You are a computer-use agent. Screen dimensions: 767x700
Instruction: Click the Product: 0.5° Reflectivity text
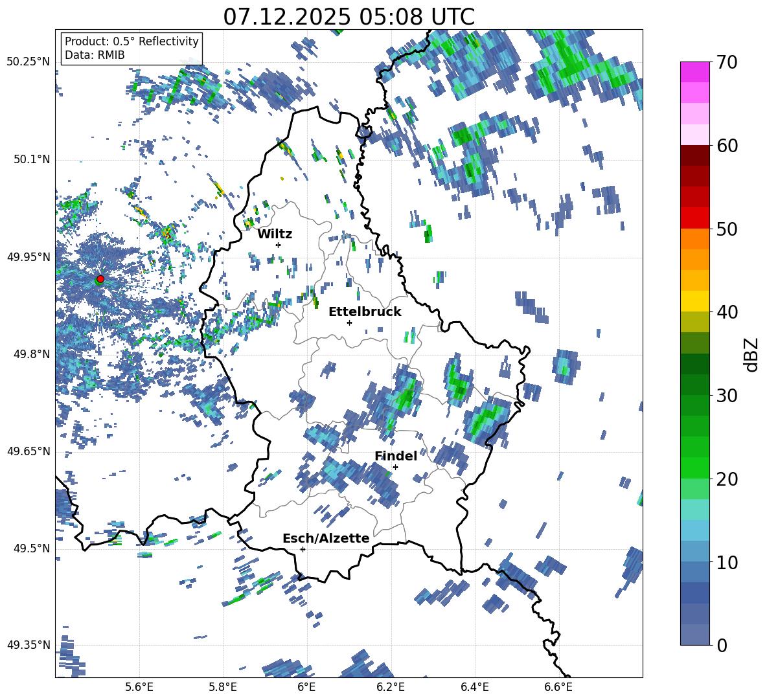coord(132,41)
